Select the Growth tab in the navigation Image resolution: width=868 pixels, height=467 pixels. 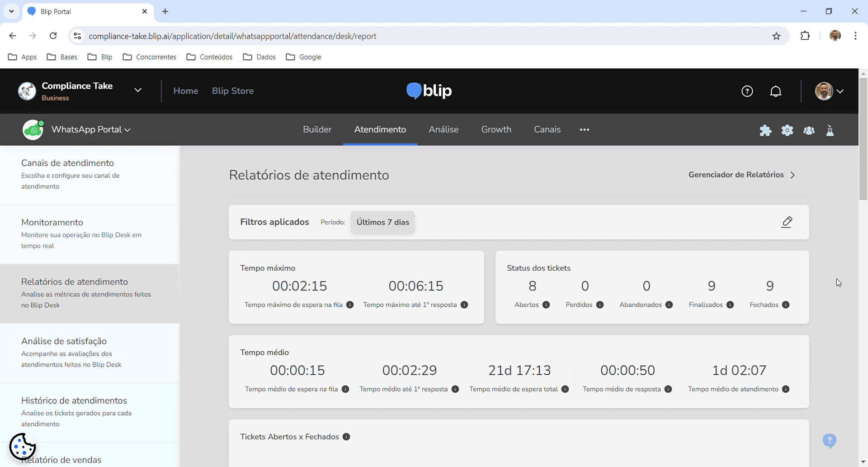point(496,129)
